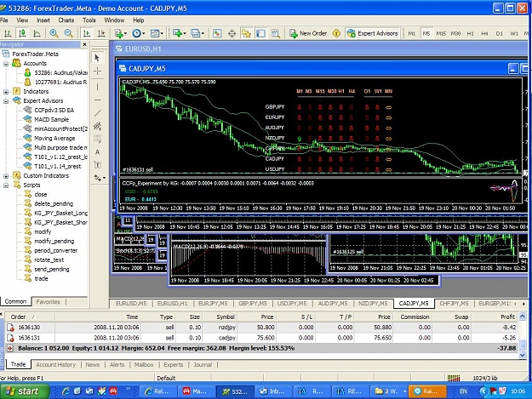Switch chart to line chart display

click(37, 33)
